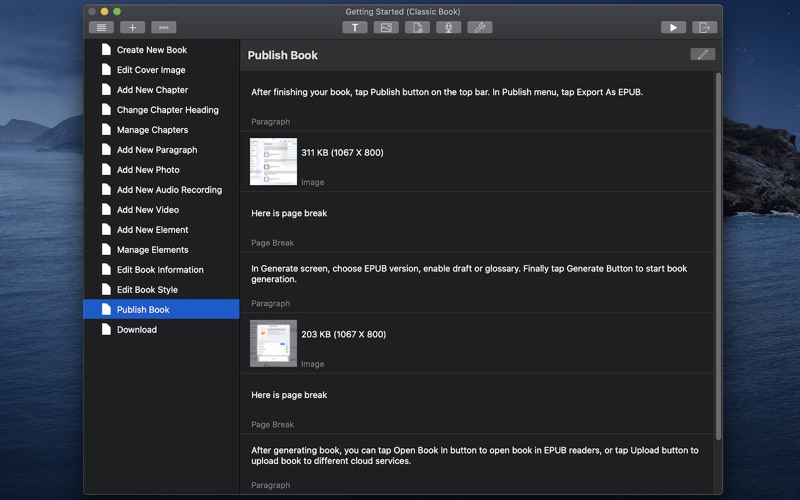
Task: Select the Publish Book chapter row
Action: tap(161, 309)
